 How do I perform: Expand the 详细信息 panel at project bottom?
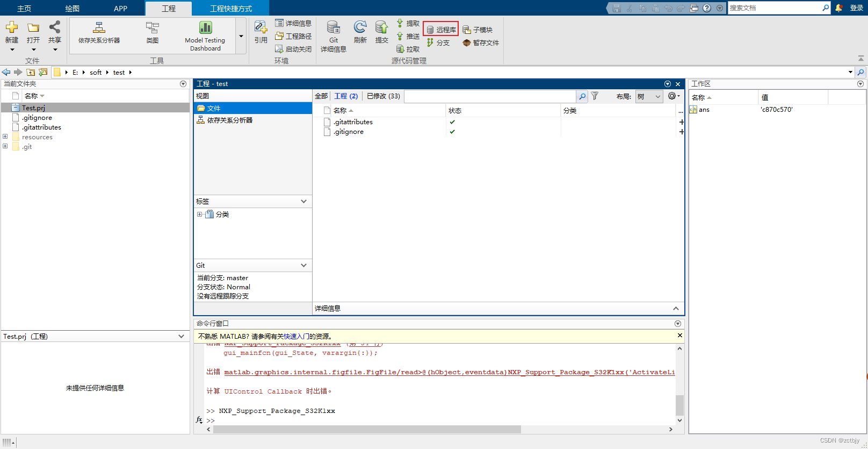click(676, 308)
